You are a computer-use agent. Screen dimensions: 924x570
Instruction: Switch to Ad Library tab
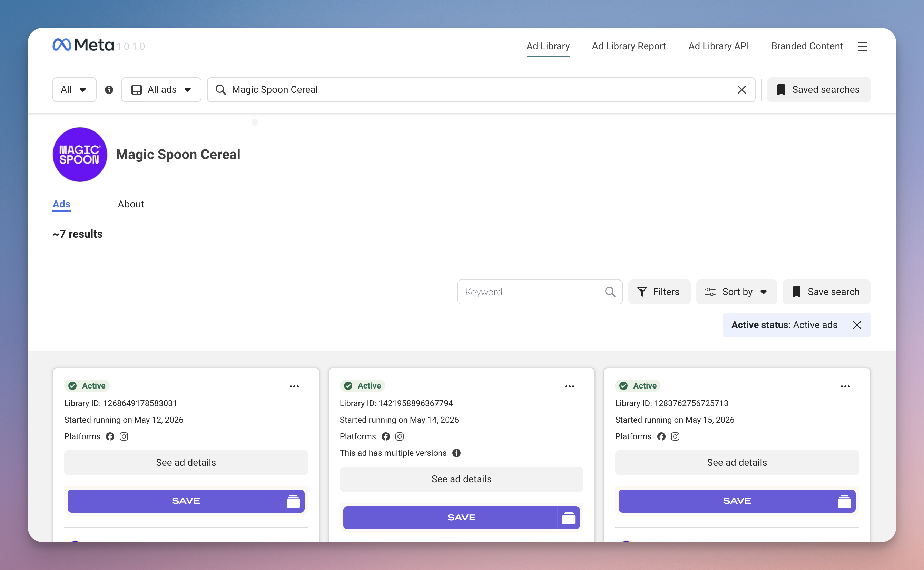click(x=548, y=46)
